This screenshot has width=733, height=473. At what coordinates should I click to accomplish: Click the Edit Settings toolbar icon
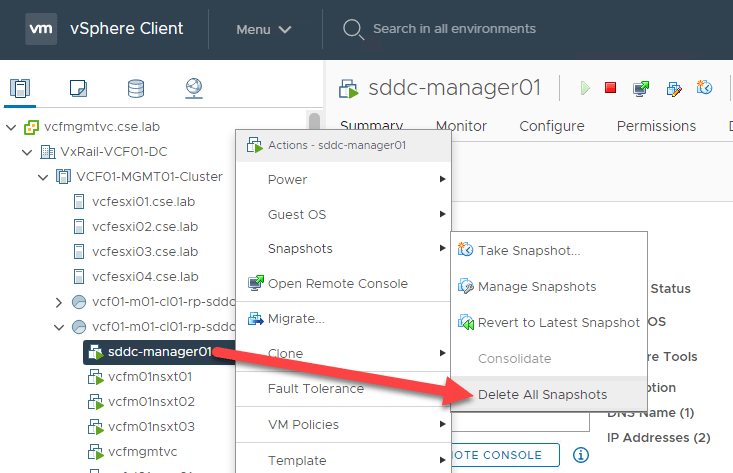pyautogui.click(x=674, y=88)
